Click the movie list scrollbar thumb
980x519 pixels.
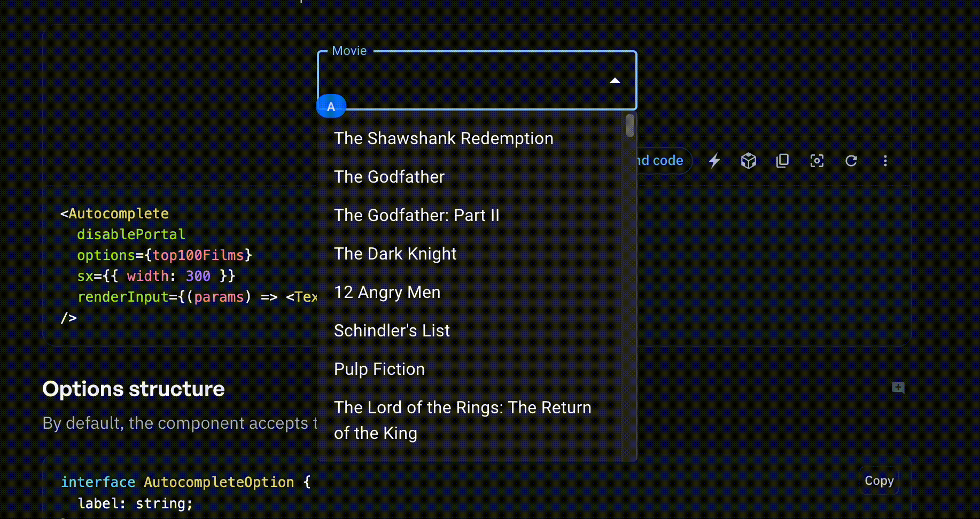coord(630,125)
